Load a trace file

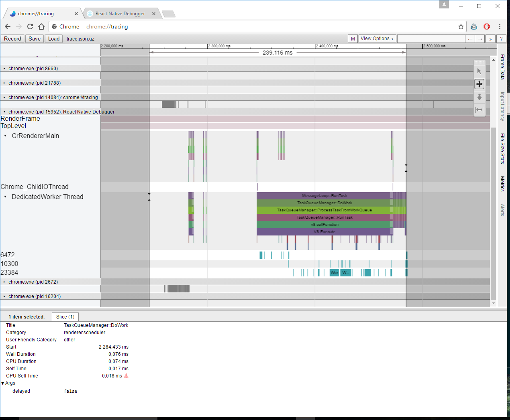54,39
